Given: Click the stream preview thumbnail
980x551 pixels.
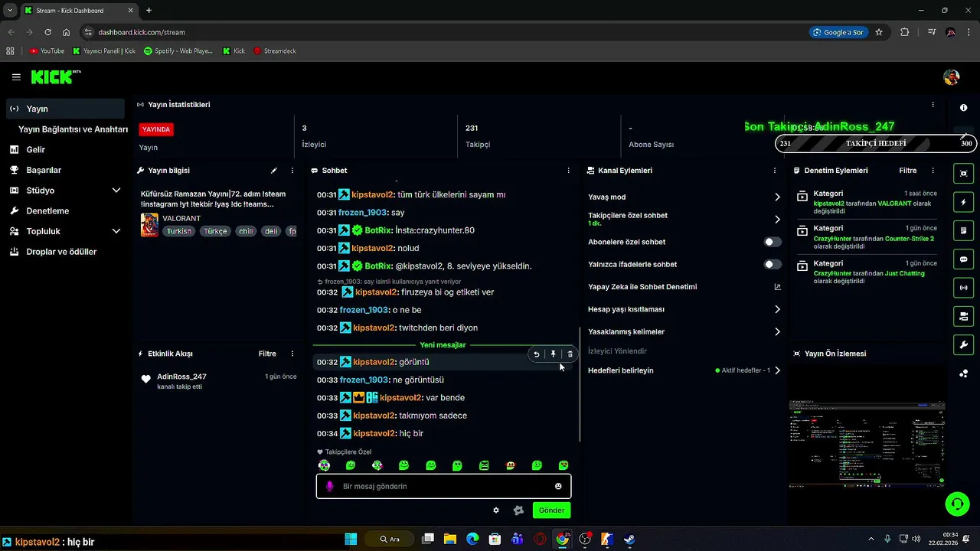Looking at the screenshot, I should click(867, 444).
